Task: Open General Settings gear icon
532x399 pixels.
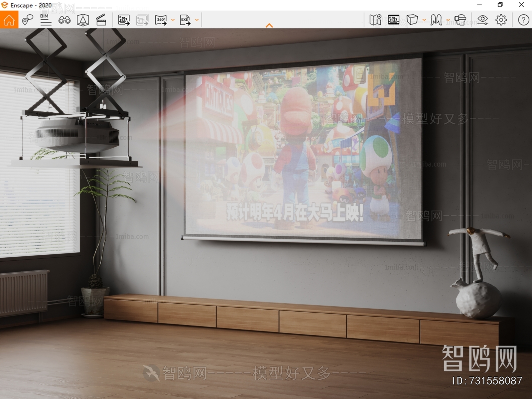Action: click(501, 20)
